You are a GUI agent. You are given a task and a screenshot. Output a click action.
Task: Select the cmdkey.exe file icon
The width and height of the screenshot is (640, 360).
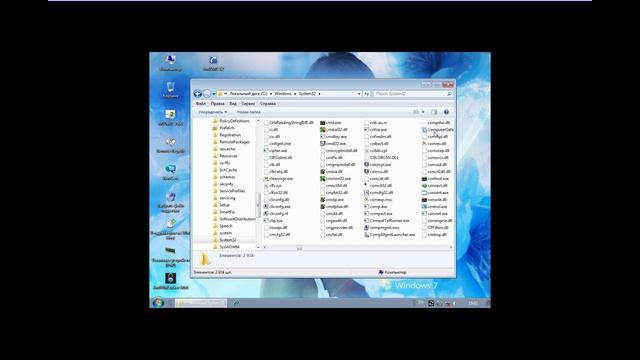tap(322, 136)
